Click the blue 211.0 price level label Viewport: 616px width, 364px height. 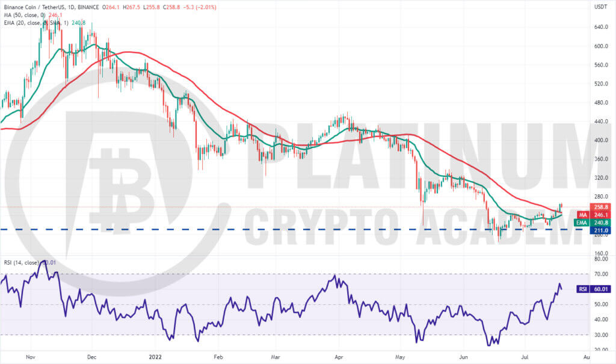click(x=601, y=230)
